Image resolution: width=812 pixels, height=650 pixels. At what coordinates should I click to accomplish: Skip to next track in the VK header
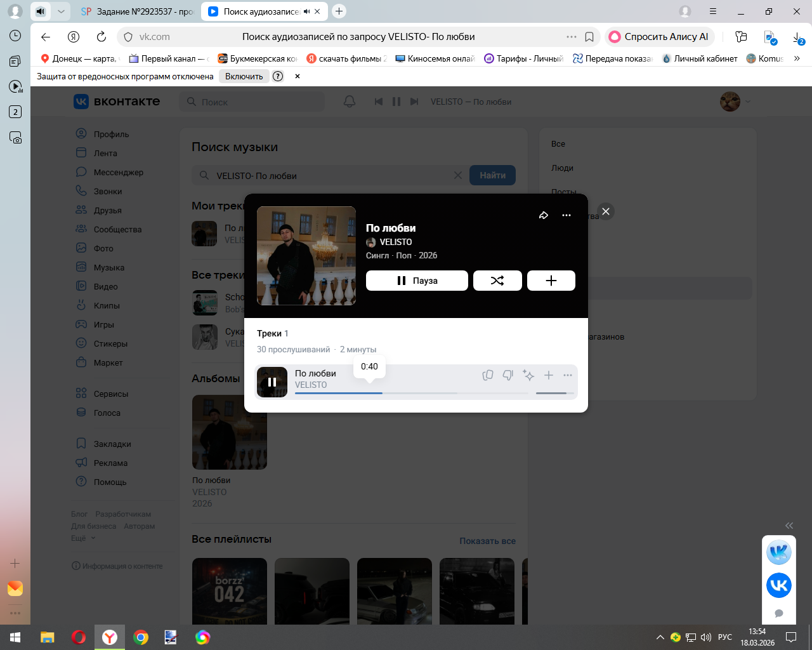pos(414,102)
